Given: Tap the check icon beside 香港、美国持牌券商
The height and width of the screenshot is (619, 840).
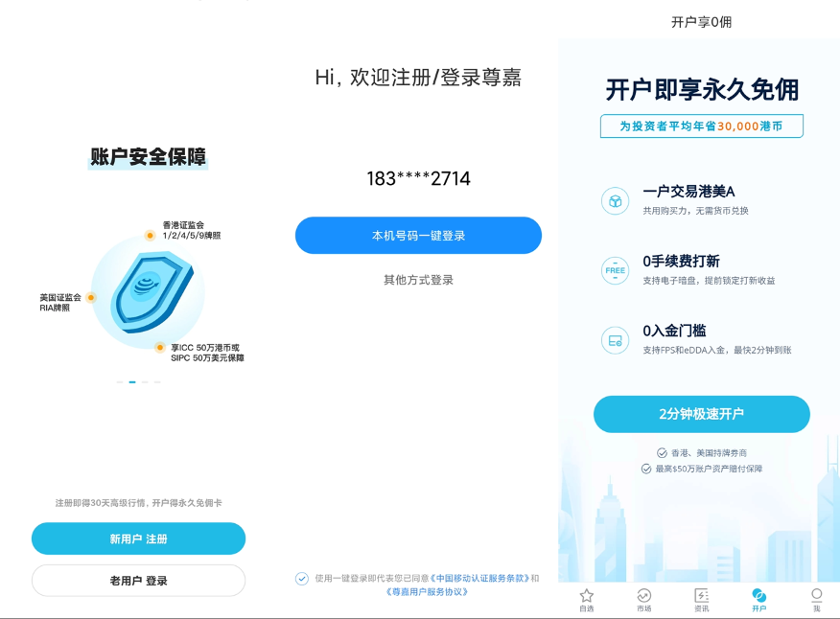Looking at the screenshot, I should coord(663,453).
